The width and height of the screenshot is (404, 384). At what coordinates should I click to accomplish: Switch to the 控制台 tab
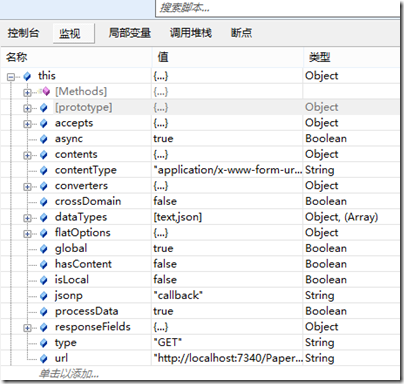[23, 33]
